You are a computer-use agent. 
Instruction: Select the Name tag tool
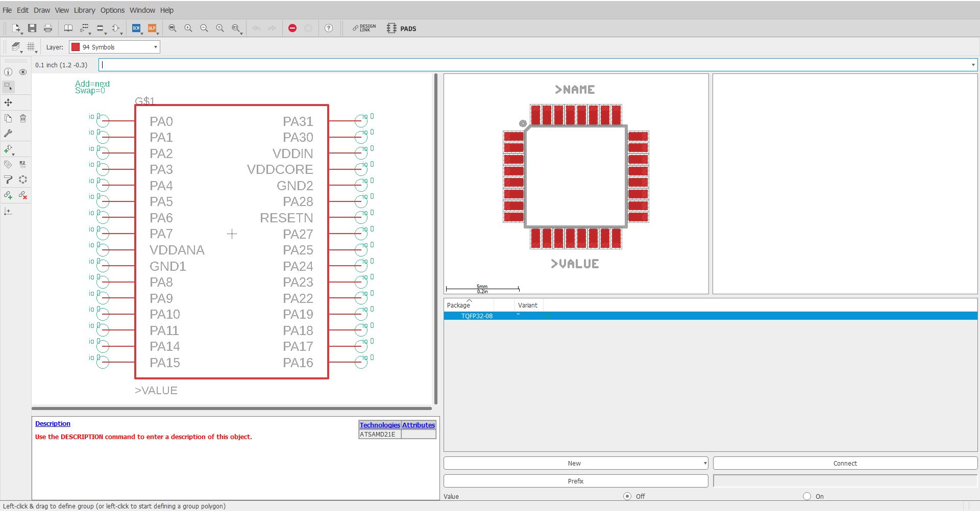(7, 164)
